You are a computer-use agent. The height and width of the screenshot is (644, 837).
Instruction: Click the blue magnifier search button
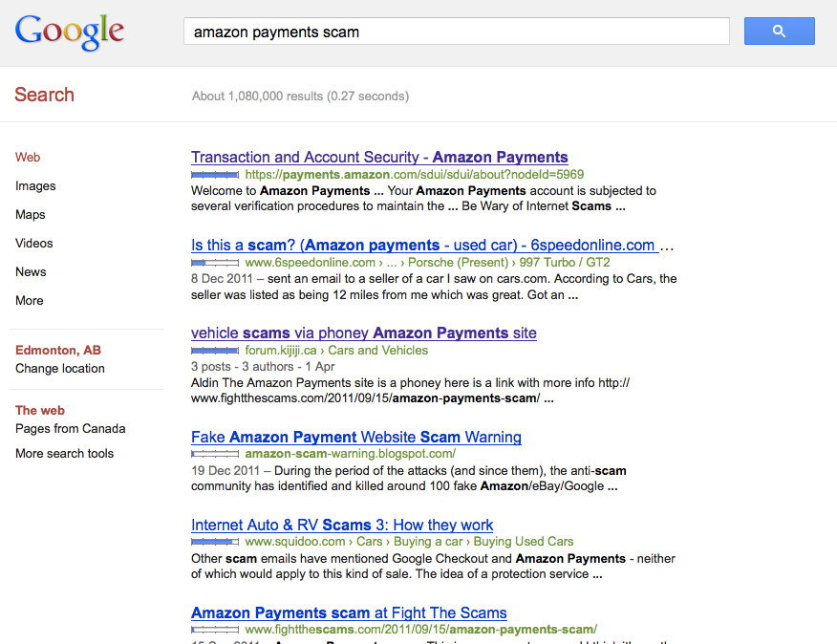[x=780, y=31]
